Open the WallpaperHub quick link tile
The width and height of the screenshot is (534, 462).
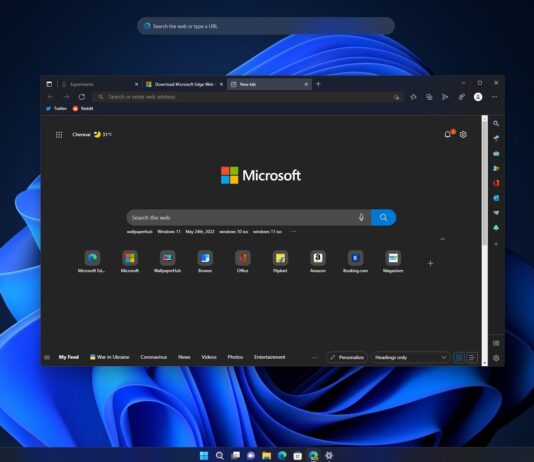point(167,261)
